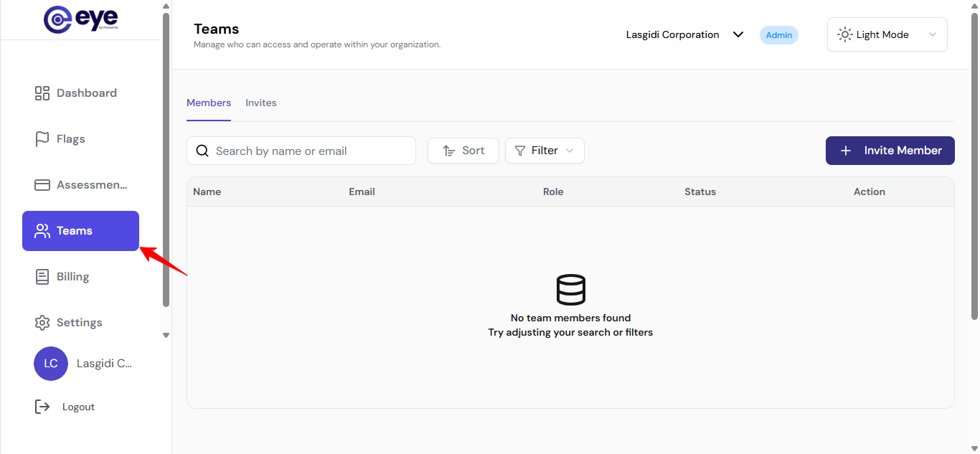
Task: Click the Teams page heading
Action: [217, 29]
